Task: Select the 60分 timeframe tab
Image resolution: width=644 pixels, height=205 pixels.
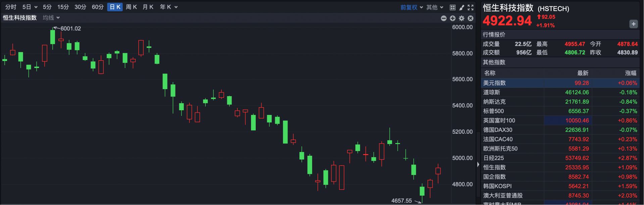Action: (98, 7)
